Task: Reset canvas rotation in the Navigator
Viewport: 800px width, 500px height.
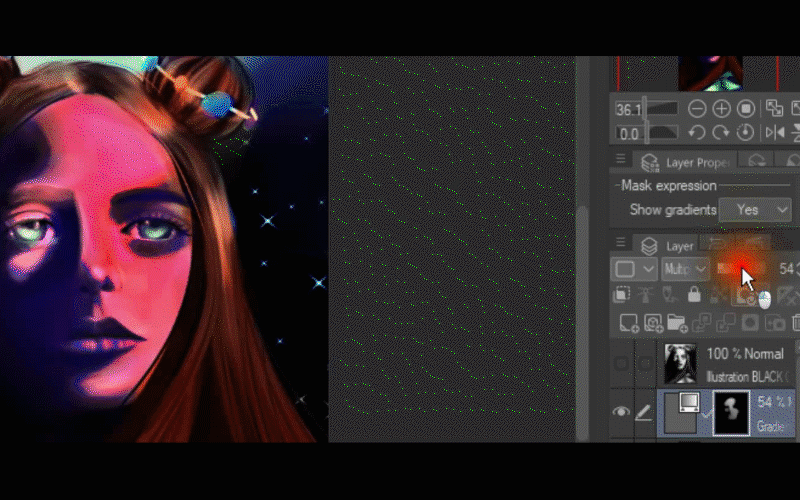Action: 745,133
